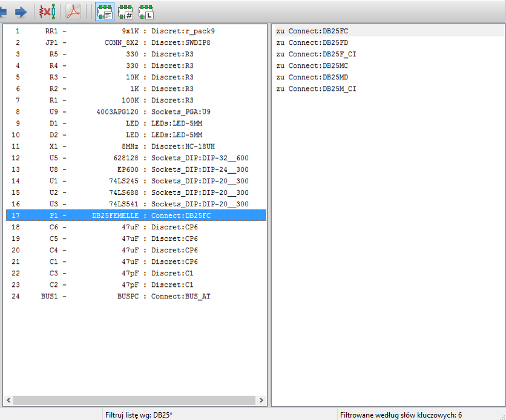Select component row C2 47pF
The image size is (506, 420).
[x=136, y=285]
